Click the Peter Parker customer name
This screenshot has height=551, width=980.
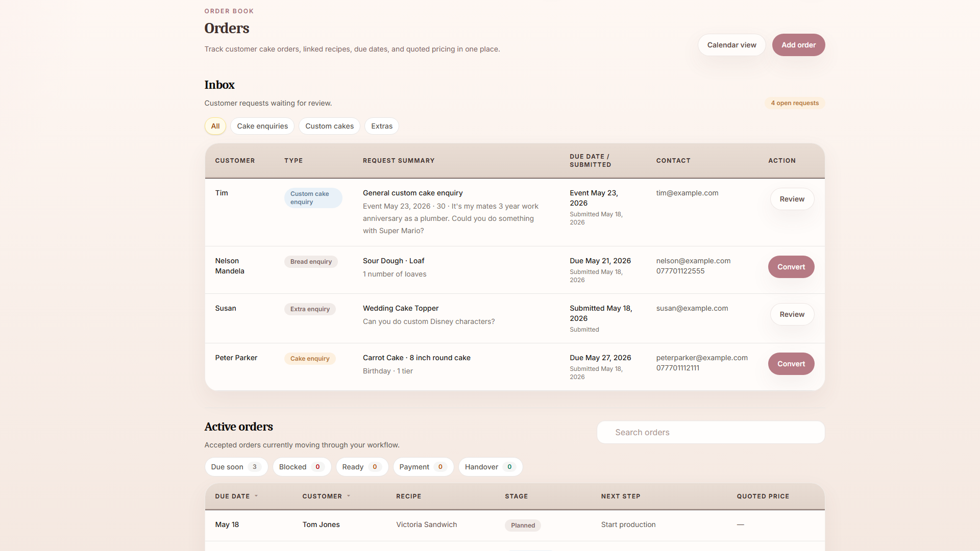tap(236, 358)
